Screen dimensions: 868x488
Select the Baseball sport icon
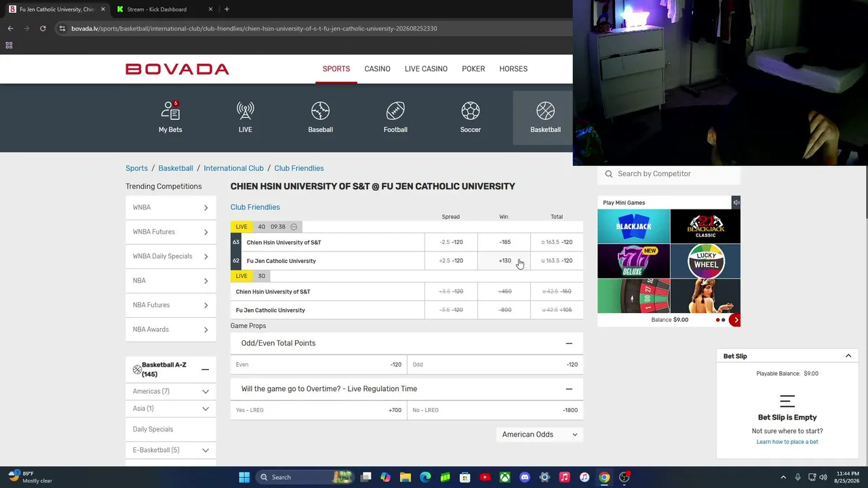pyautogui.click(x=320, y=111)
